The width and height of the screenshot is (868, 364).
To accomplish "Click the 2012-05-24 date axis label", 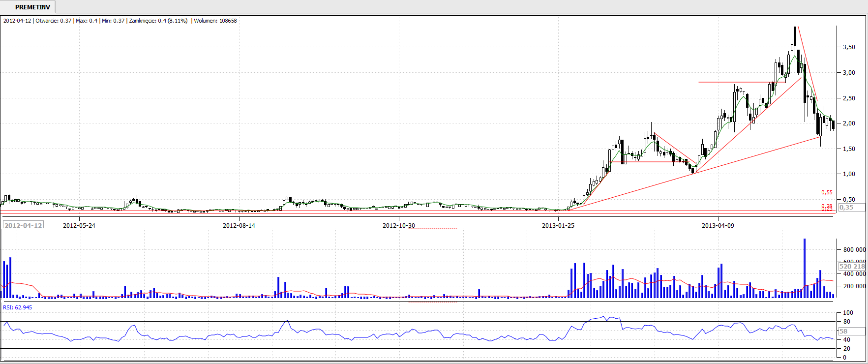I will tap(79, 225).
